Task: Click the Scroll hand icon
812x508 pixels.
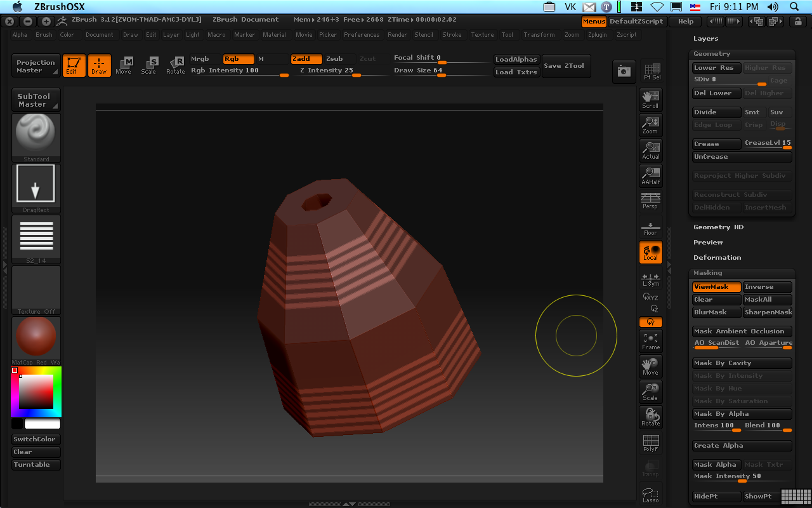Action: tap(650, 99)
